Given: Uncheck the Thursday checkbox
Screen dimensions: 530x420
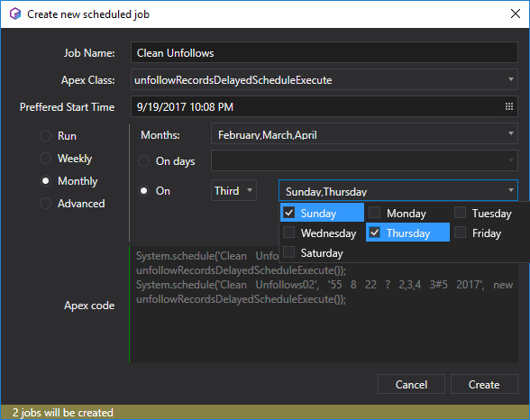Looking at the screenshot, I should click(375, 233).
